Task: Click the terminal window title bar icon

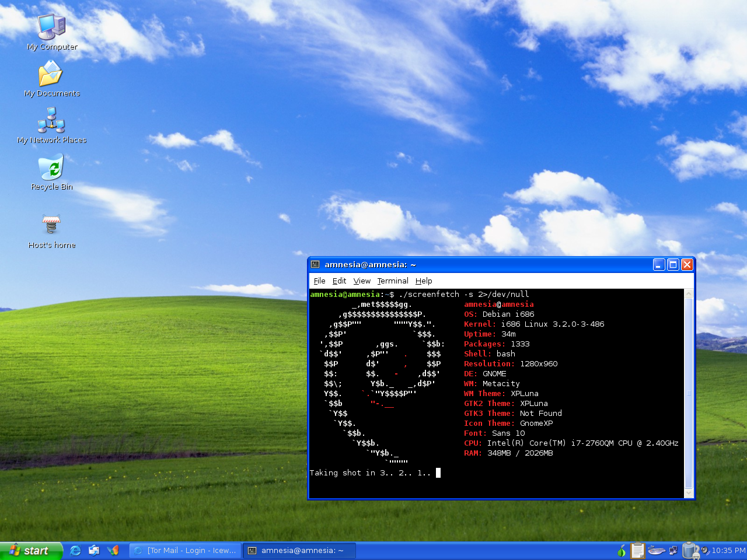Action: coord(315,264)
